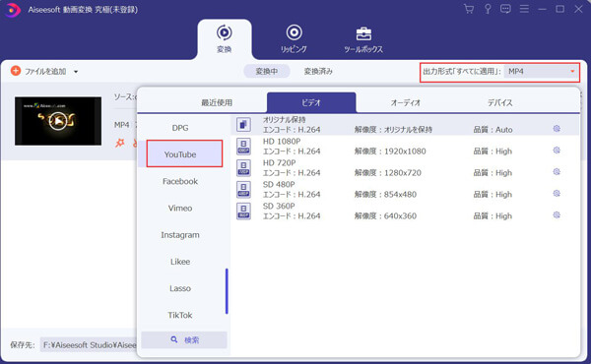The width and height of the screenshot is (591, 364).
Task: Click the key registration icon
Action: (x=488, y=9)
